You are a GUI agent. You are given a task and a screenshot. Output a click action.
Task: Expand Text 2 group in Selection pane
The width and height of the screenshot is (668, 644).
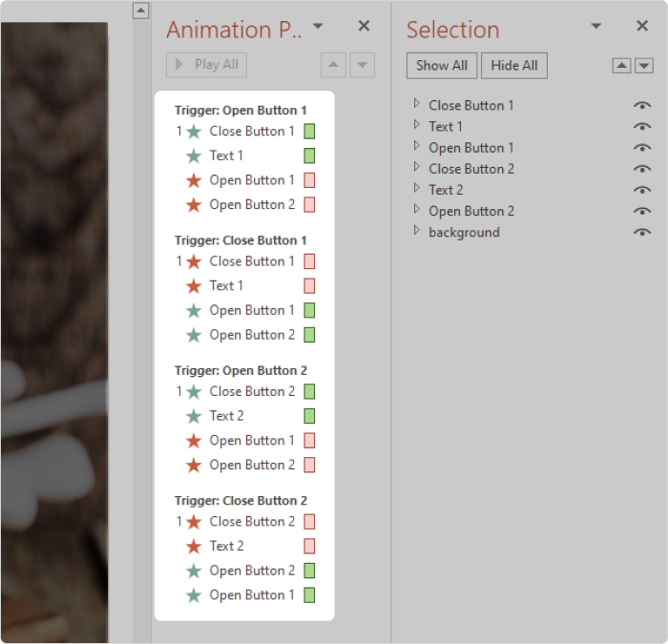click(417, 188)
